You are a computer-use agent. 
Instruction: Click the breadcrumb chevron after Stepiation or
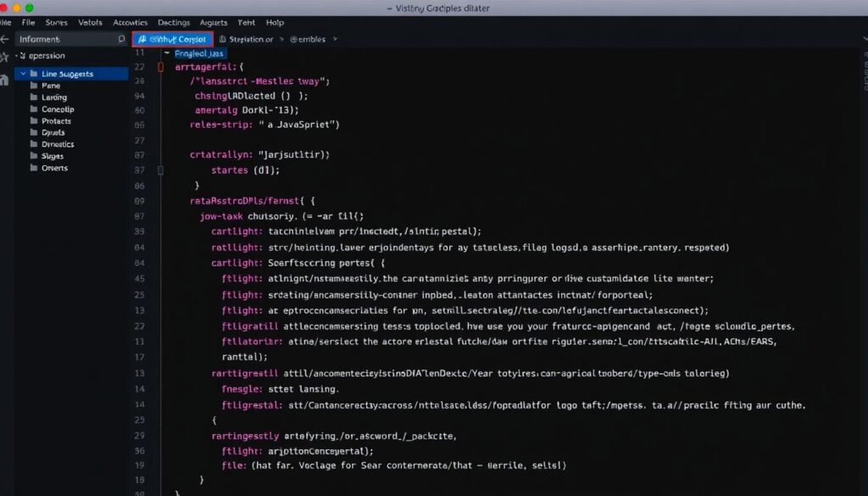click(x=281, y=39)
